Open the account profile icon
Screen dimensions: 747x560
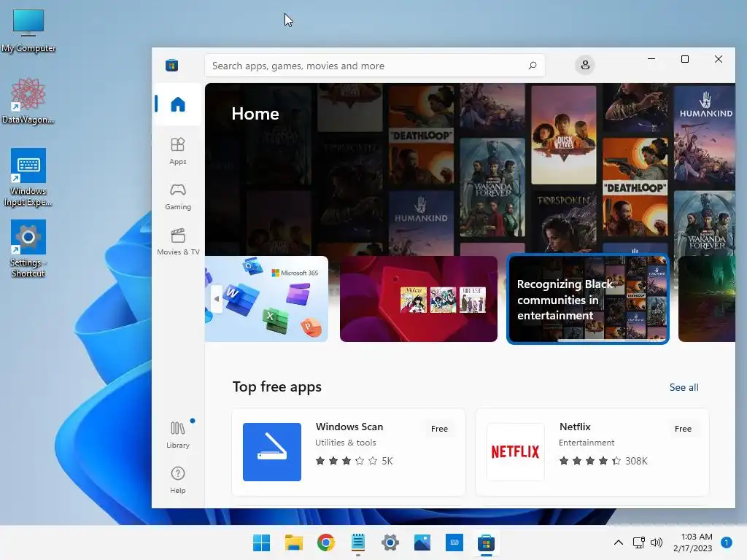(x=585, y=65)
